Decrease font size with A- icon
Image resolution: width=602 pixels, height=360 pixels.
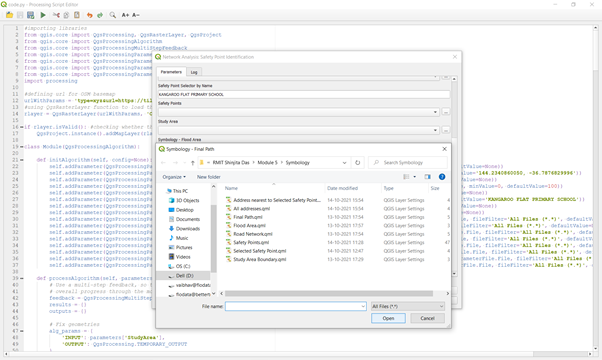[136, 15]
